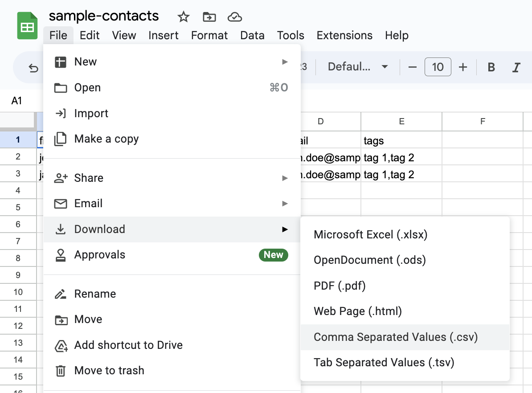Expand the Share submenu
This screenshot has height=393, width=532.
pyautogui.click(x=285, y=177)
